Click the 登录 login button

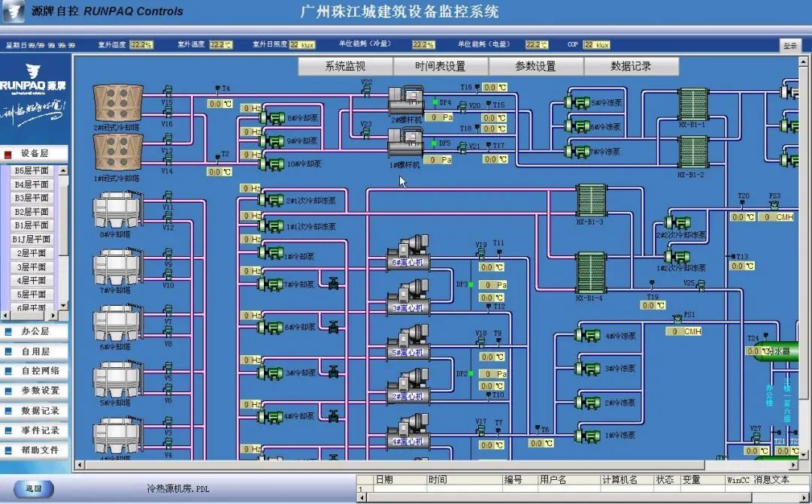pos(790,46)
